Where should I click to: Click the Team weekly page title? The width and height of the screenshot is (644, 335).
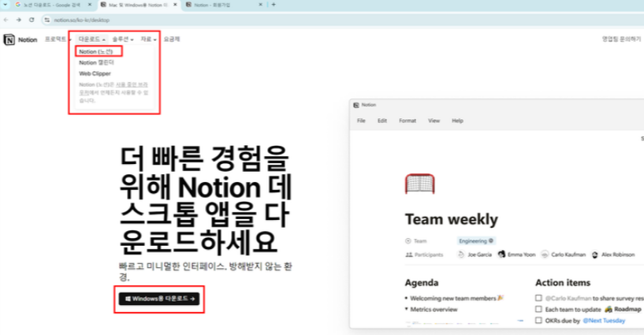point(452,219)
